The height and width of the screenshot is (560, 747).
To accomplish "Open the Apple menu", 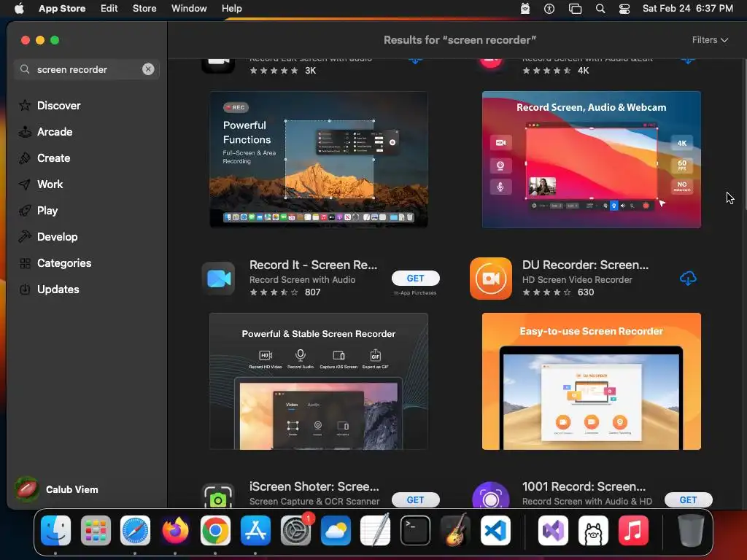I will (x=19, y=8).
